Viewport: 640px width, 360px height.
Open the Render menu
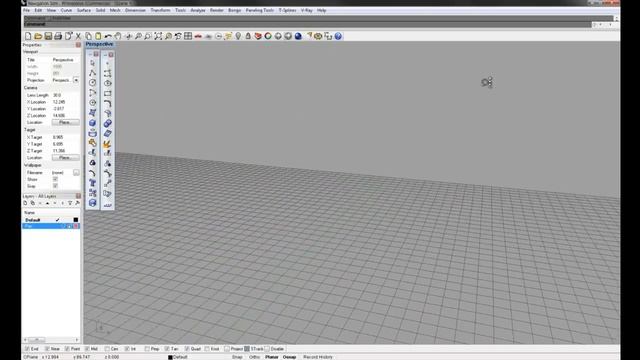click(x=217, y=10)
